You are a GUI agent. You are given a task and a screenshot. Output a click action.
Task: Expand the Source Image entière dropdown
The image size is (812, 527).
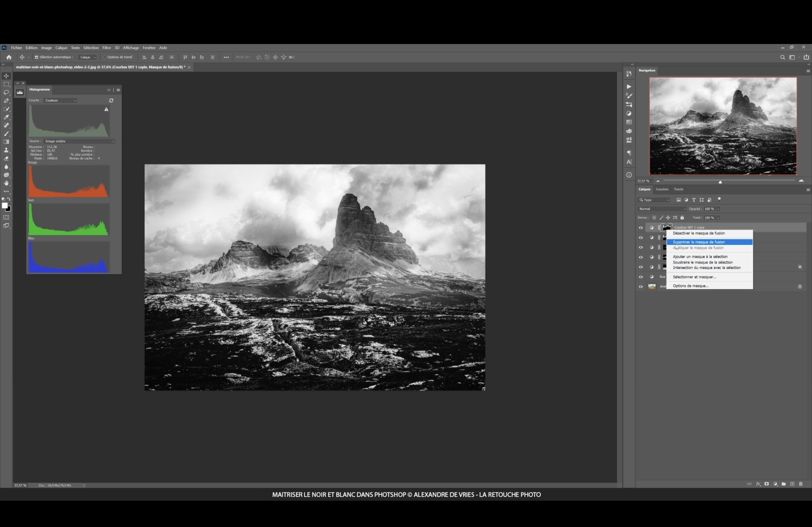pyautogui.click(x=79, y=141)
